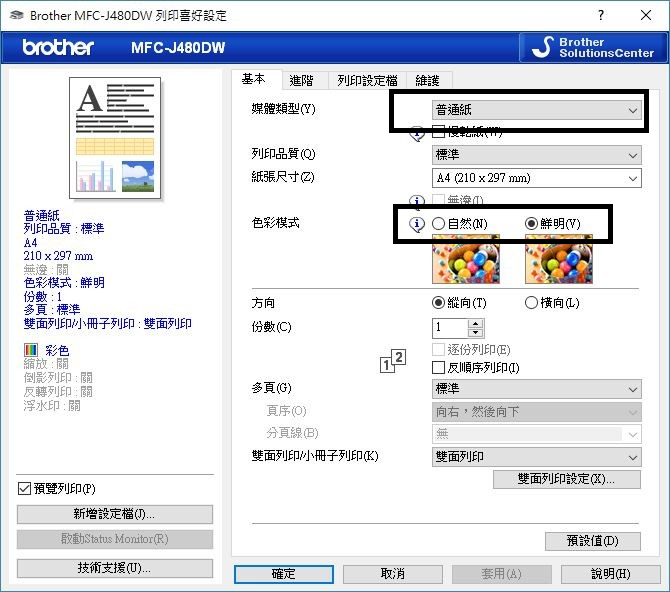Click the 確定 button
The height and width of the screenshot is (592, 670).
(x=284, y=574)
